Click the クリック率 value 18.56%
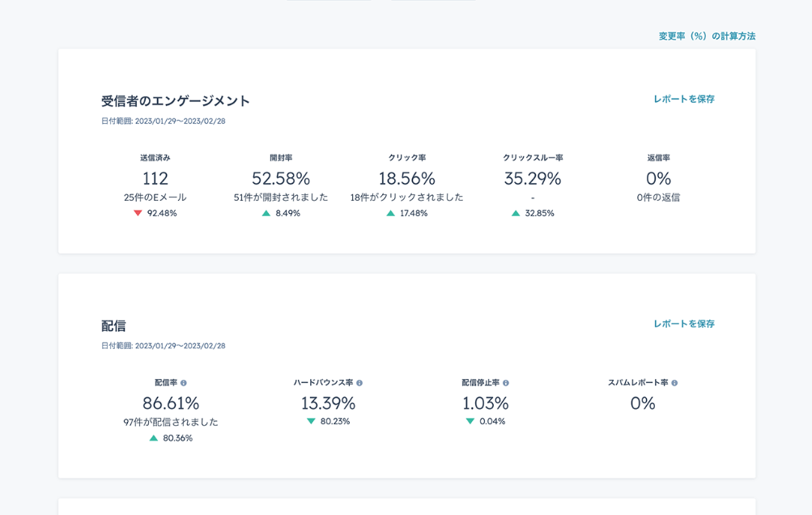The width and height of the screenshot is (812, 515). pyautogui.click(x=407, y=179)
